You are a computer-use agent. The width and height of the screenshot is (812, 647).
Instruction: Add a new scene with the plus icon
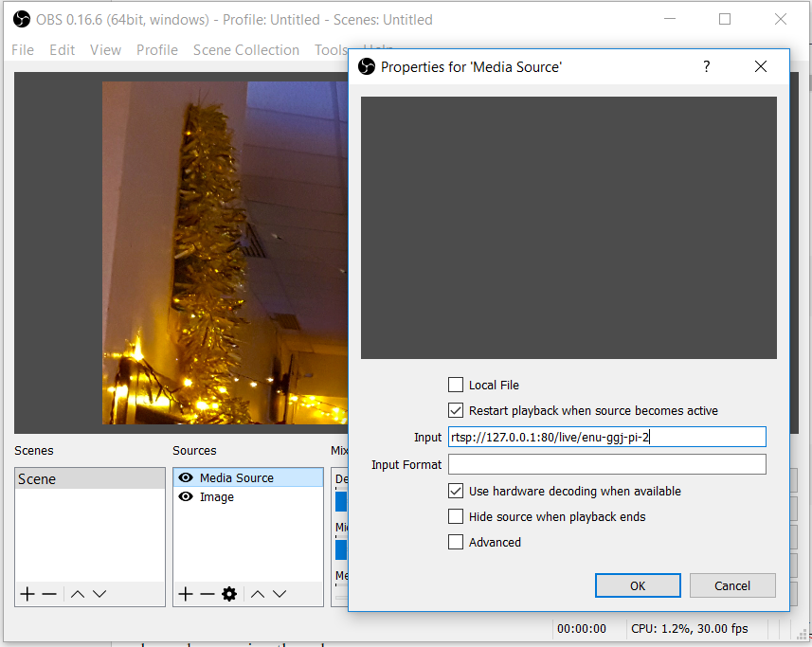(27, 594)
